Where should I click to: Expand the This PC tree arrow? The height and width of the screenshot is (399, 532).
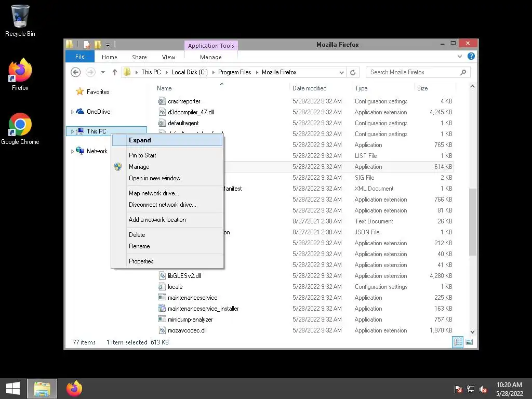(72, 131)
